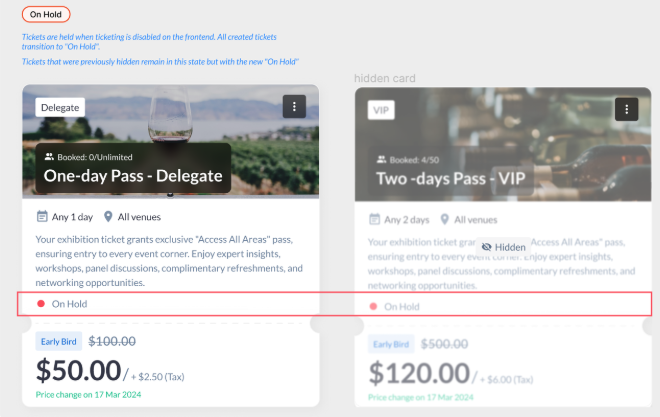
Task: Click the people icon next to Booked: 4/50
Action: point(382,159)
